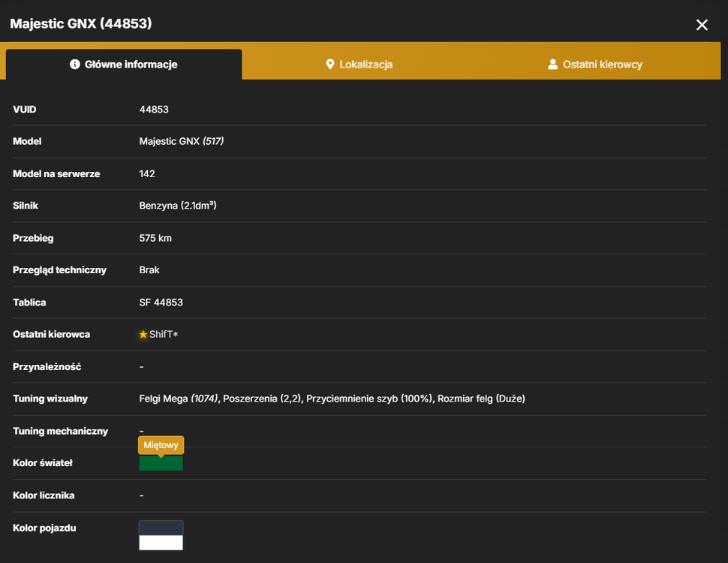Click the 575 km mileage value
The image size is (728, 563).
pyautogui.click(x=155, y=238)
